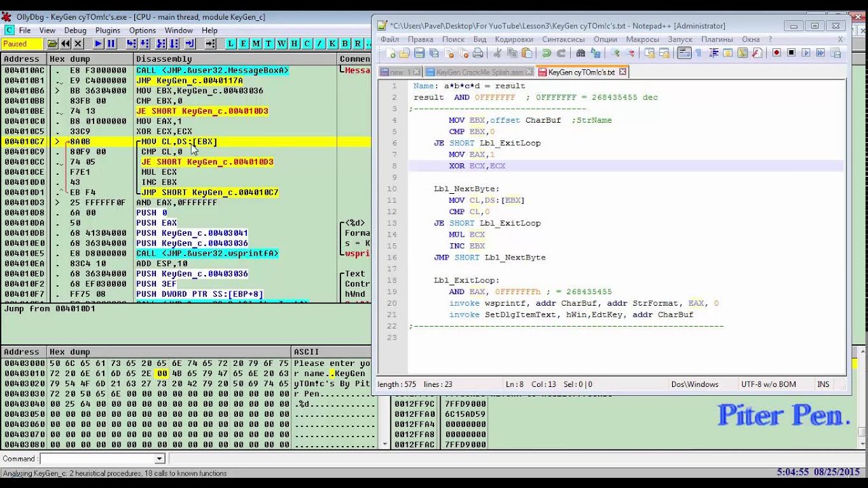Image resolution: width=868 pixels, height=488 pixels.
Task: Zoom out icon in Notepad++
Action: pos(631,53)
